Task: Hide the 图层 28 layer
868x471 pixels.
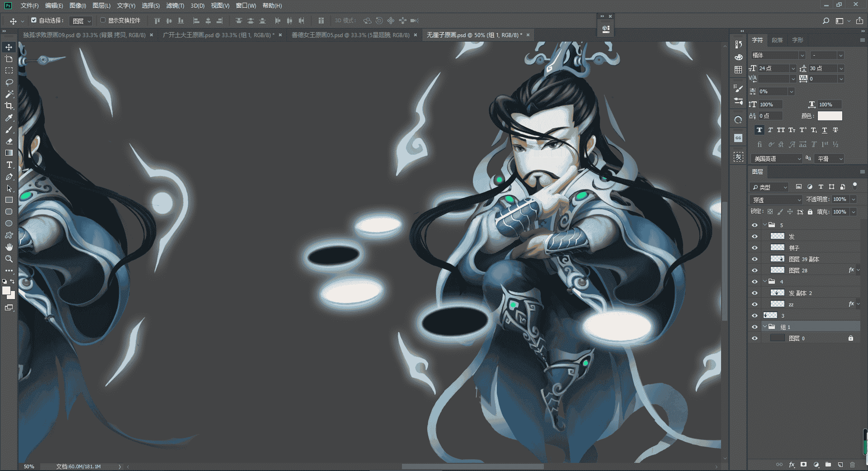Action: (755, 270)
